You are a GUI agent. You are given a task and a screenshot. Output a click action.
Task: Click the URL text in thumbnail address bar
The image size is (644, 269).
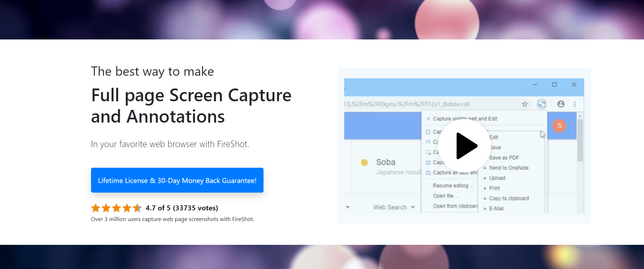[x=407, y=104]
